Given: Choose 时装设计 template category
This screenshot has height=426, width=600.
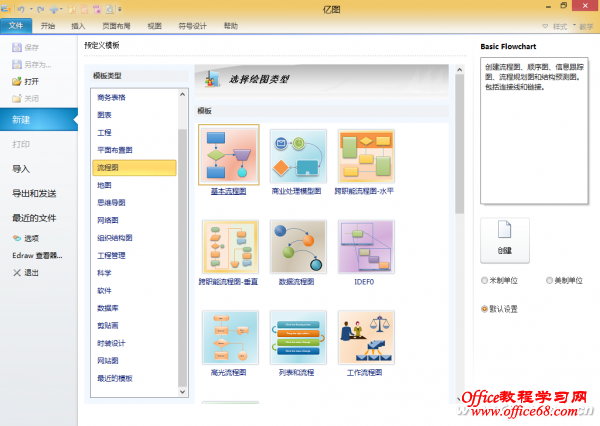Looking at the screenshot, I should (111, 343).
